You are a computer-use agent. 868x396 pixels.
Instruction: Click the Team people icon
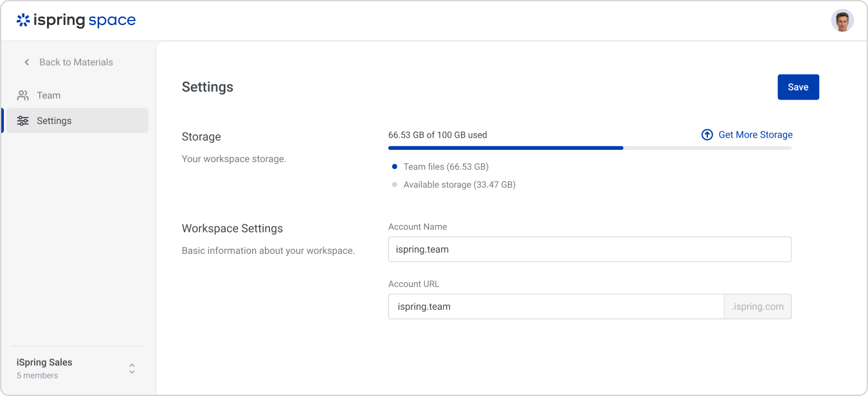23,95
